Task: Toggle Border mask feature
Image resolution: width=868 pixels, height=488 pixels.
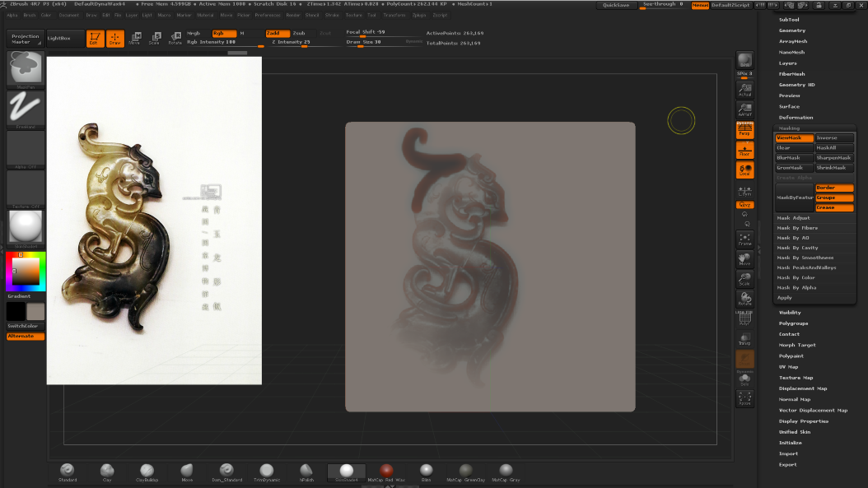Action: [834, 188]
